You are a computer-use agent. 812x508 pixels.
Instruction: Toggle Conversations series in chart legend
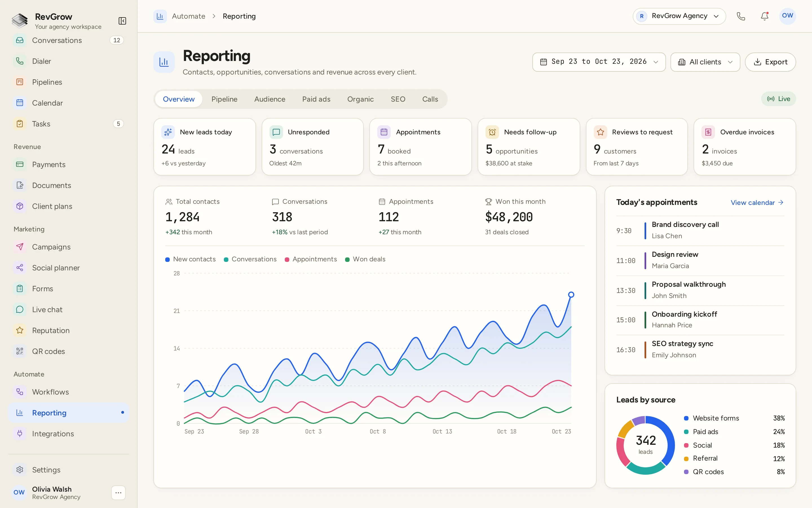pyautogui.click(x=250, y=259)
